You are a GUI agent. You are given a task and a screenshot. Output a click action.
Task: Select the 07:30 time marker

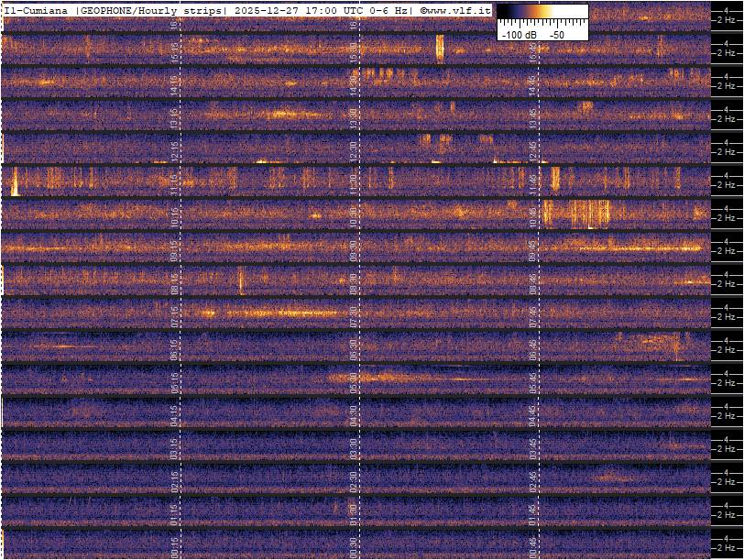(354, 314)
